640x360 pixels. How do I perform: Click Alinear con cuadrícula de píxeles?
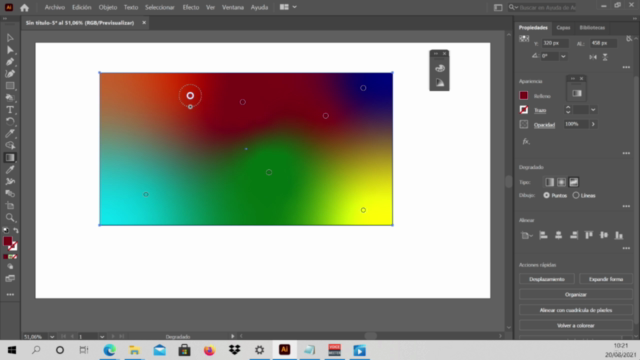[576, 310]
